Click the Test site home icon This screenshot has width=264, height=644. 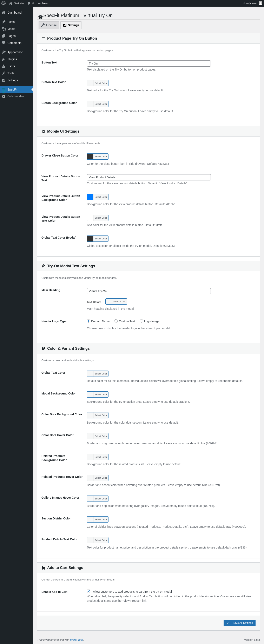[11, 3]
